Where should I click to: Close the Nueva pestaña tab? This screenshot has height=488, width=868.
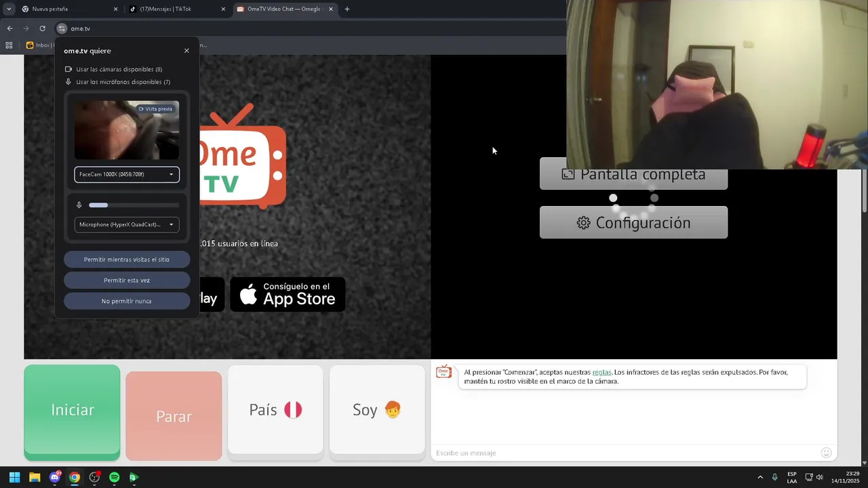[115, 9]
